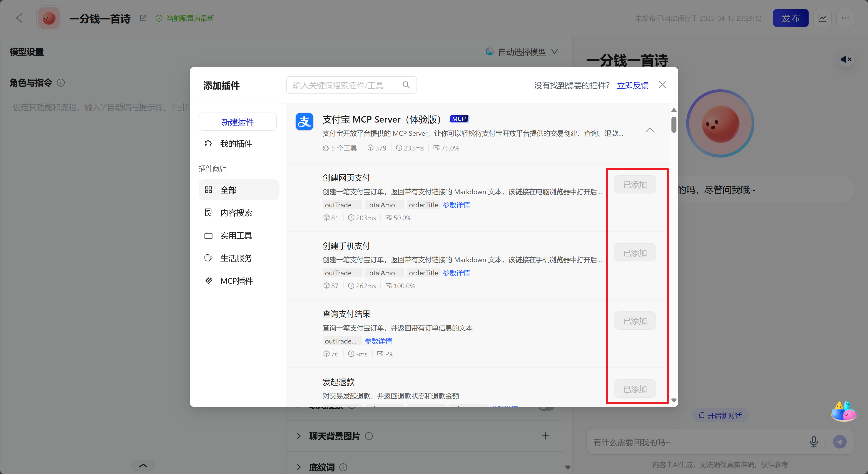Click the back arrow icon
Screen dimensions: 868x474
pyautogui.click(x=19, y=18)
